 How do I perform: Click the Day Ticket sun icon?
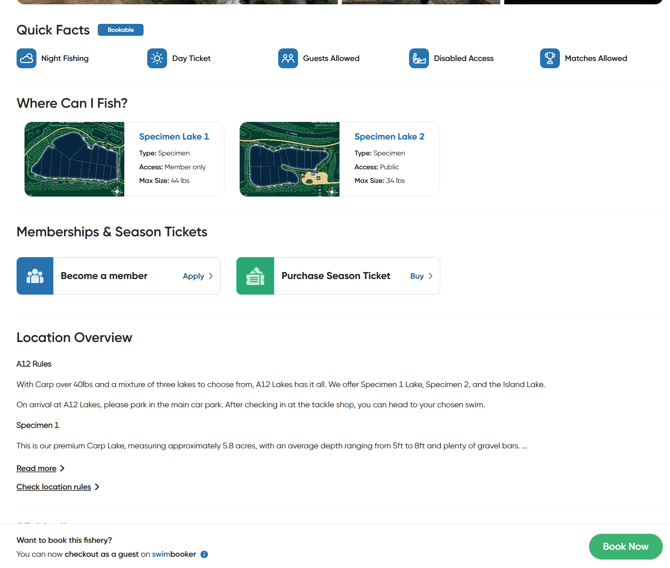(157, 58)
